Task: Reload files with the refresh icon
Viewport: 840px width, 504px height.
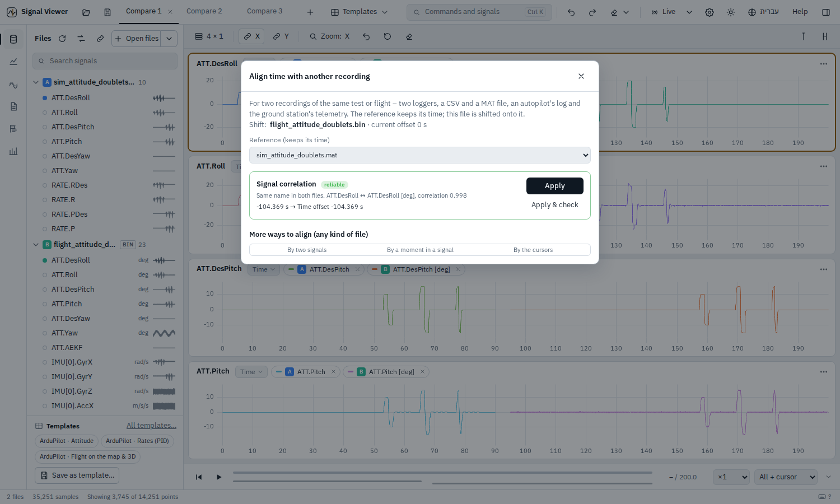Action: (62, 39)
